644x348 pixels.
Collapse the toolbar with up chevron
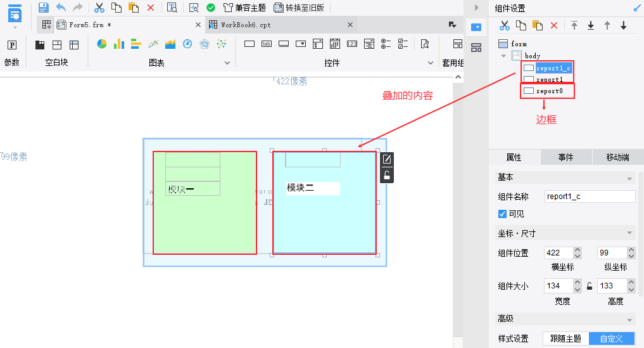click(x=458, y=77)
